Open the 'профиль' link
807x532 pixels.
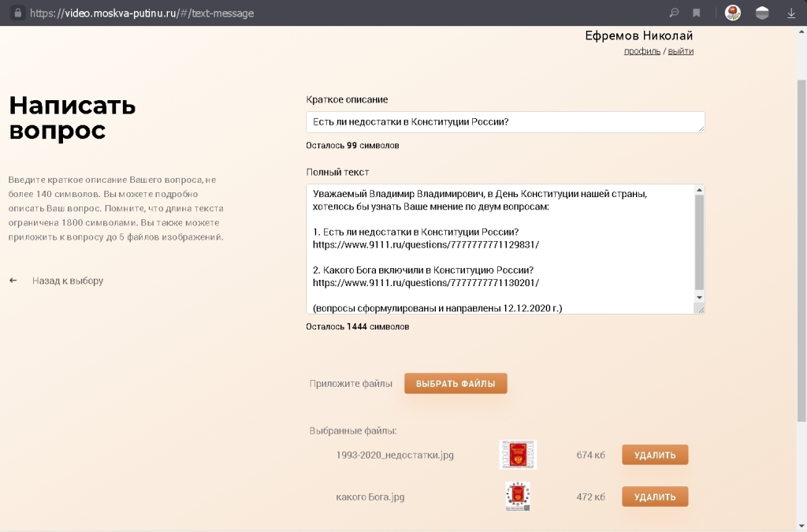click(642, 51)
